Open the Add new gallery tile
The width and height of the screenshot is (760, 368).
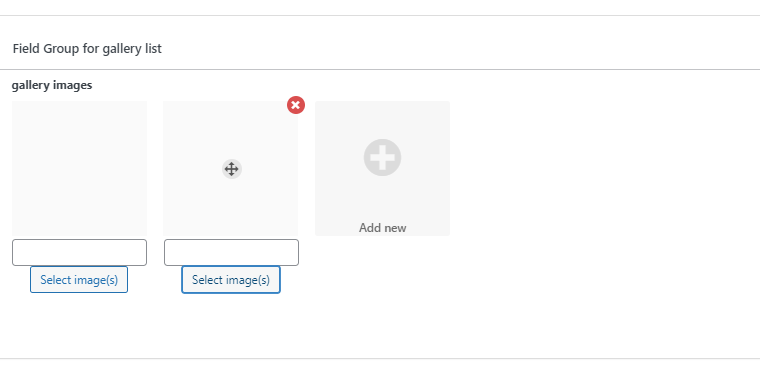click(x=382, y=168)
